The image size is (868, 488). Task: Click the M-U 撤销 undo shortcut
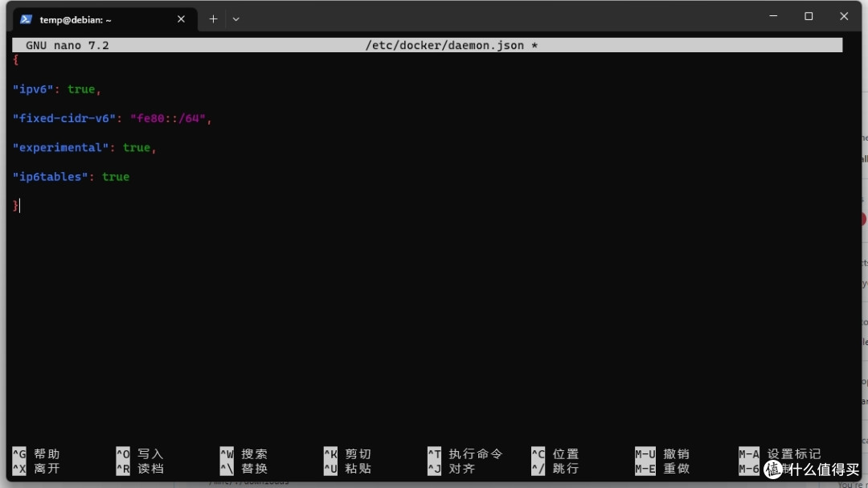[662, 454]
